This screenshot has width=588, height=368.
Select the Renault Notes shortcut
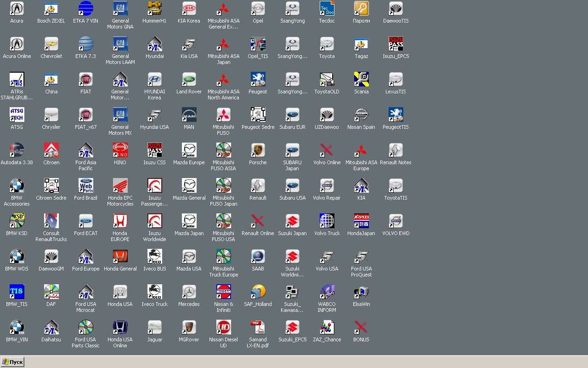396,150
